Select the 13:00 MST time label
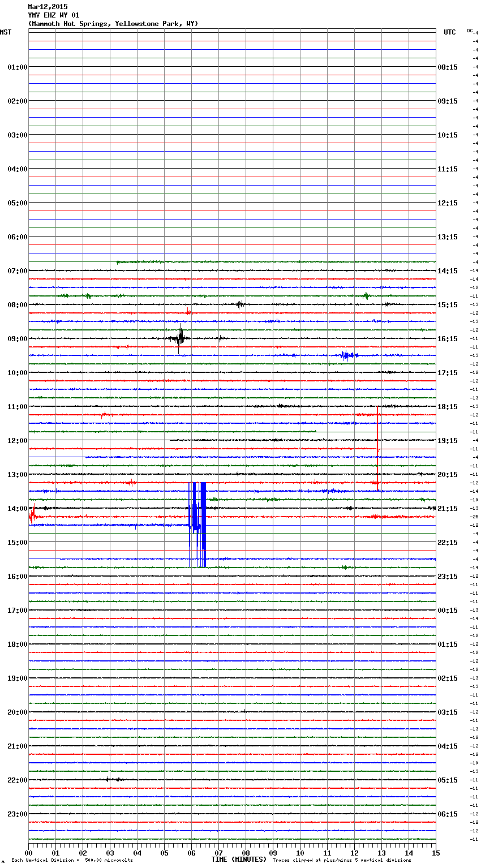This screenshot has width=481, height=868. point(18,475)
